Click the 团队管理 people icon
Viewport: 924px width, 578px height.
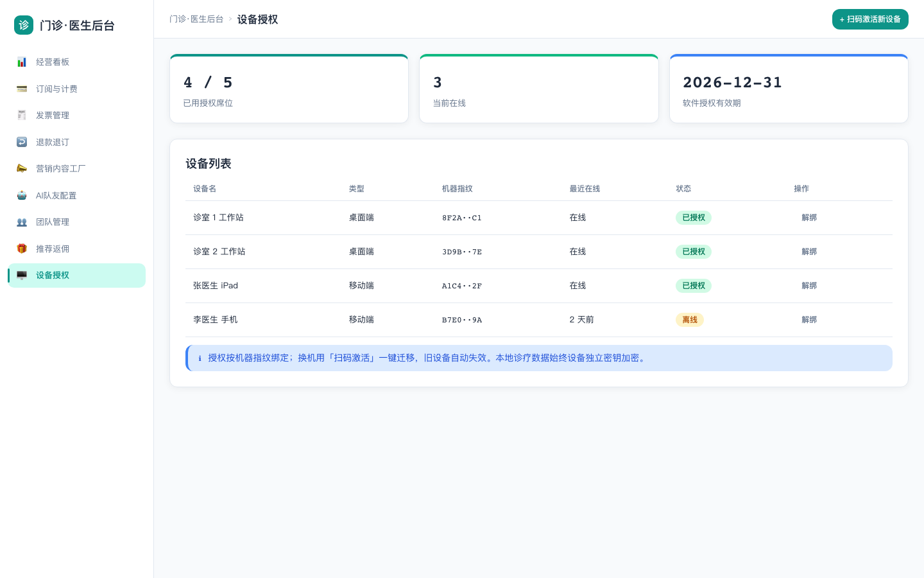pos(22,222)
